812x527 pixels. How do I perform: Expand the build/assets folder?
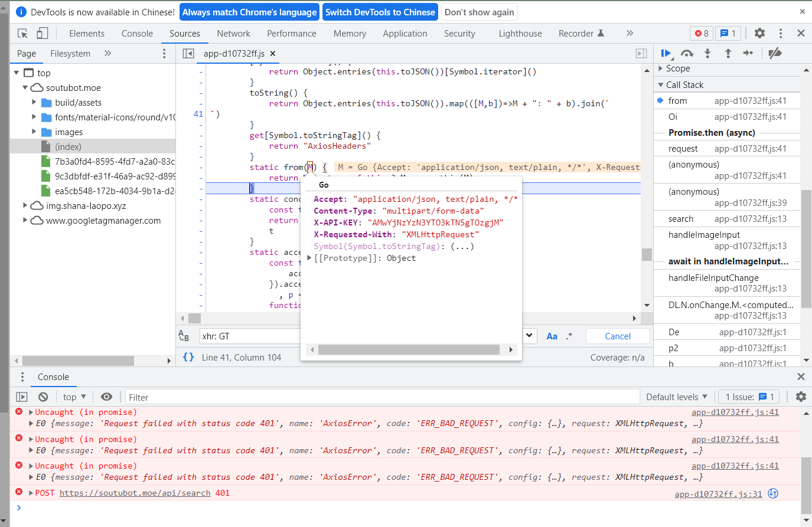coord(34,102)
